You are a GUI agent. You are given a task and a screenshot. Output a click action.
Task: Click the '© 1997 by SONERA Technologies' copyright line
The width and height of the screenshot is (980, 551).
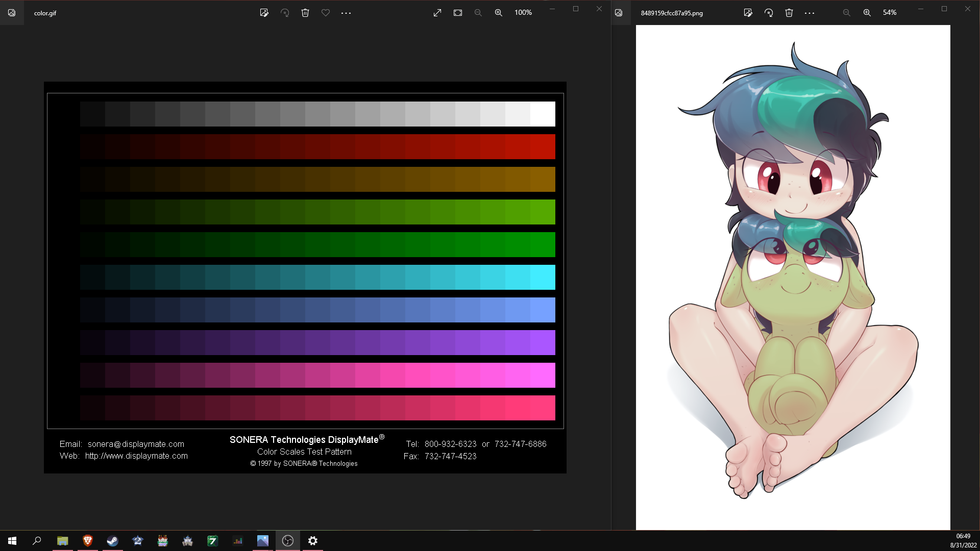pos(304,463)
